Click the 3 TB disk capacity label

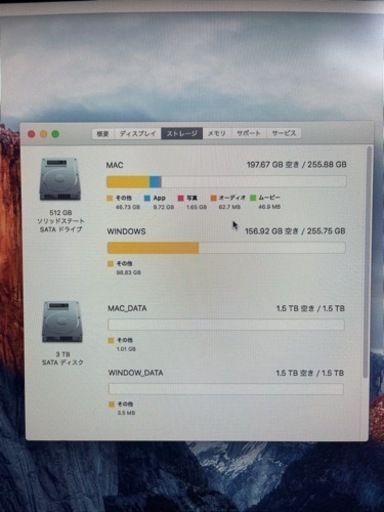click(63, 354)
